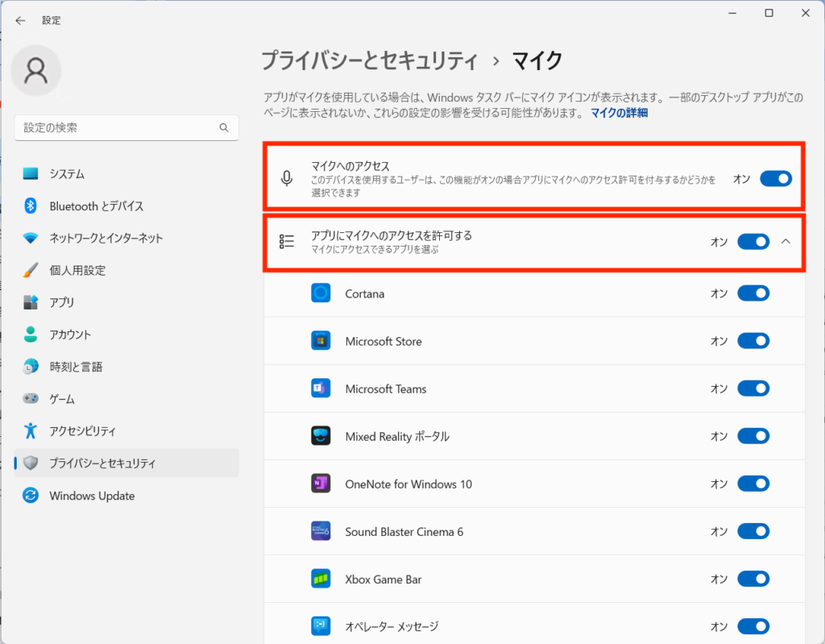Click the OneNote for Windows 10 icon

point(321,484)
